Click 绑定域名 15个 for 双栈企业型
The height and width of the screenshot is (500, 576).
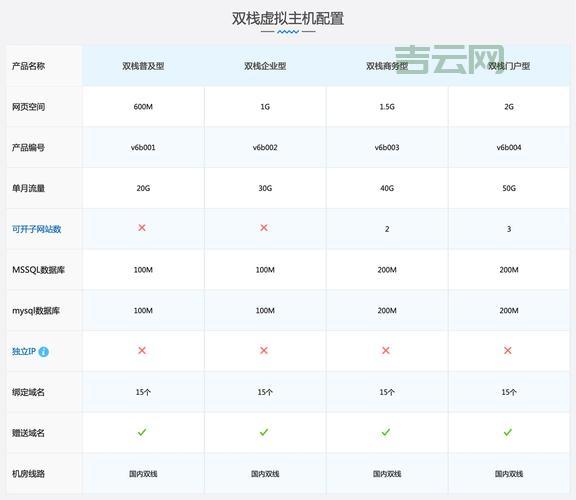[265, 392]
